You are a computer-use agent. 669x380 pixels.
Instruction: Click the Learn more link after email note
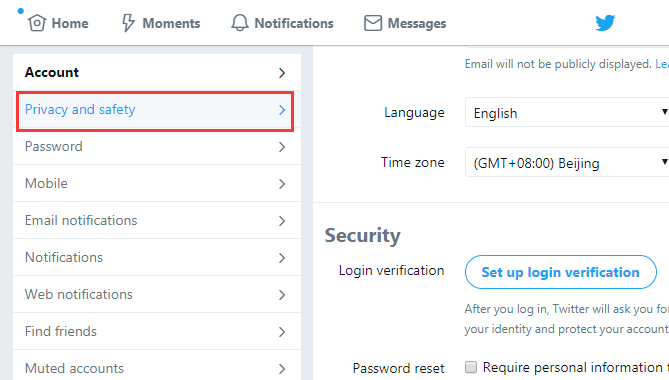click(x=662, y=64)
